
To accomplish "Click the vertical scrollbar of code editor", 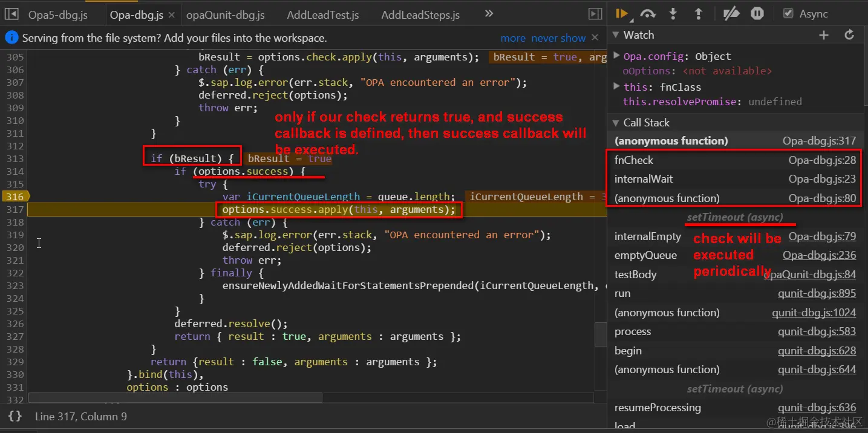I will (600, 334).
